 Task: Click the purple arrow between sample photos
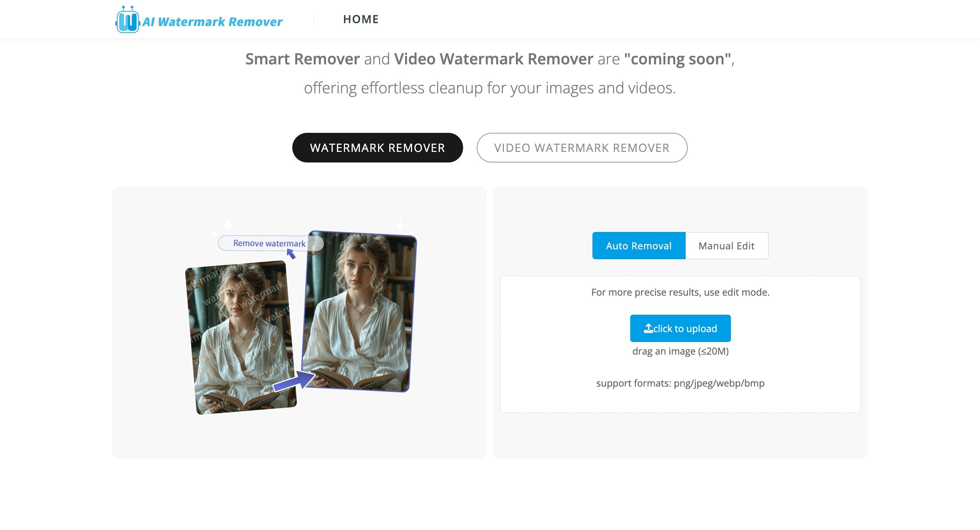(x=294, y=381)
